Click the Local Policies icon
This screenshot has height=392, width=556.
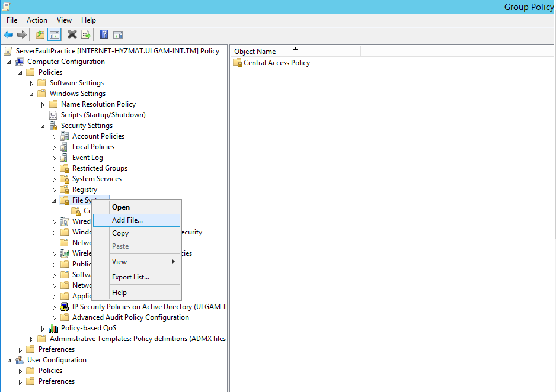[x=64, y=147]
